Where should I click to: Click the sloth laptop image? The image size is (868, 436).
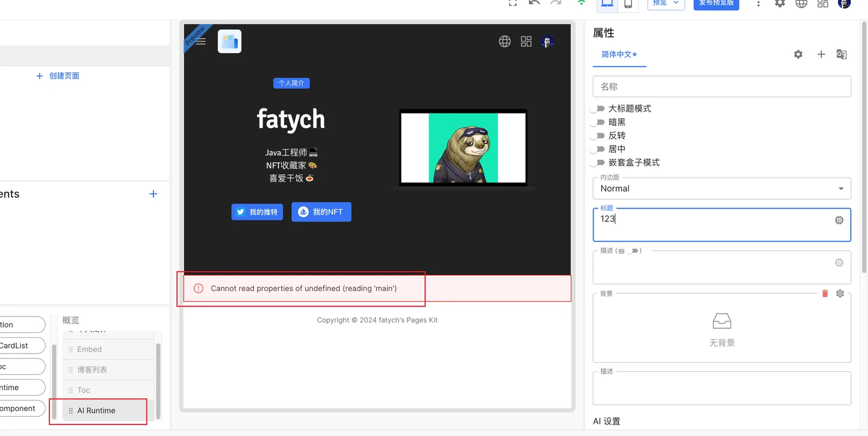click(x=463, y=149)
